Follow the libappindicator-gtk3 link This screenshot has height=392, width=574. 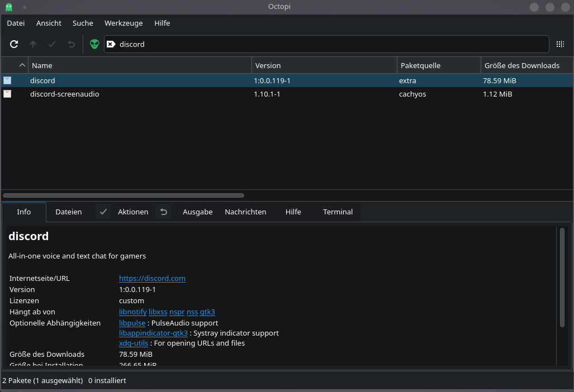pyautogui.click(x=153, y=333)
